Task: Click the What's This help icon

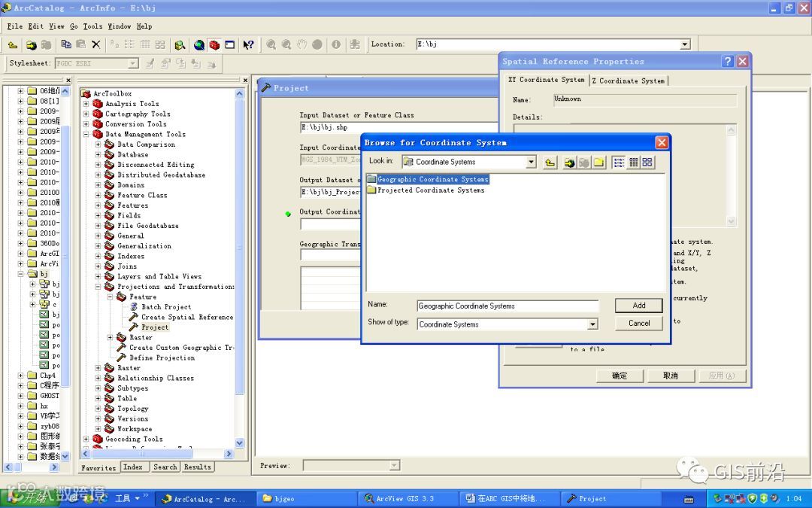Action: [249, 45]
